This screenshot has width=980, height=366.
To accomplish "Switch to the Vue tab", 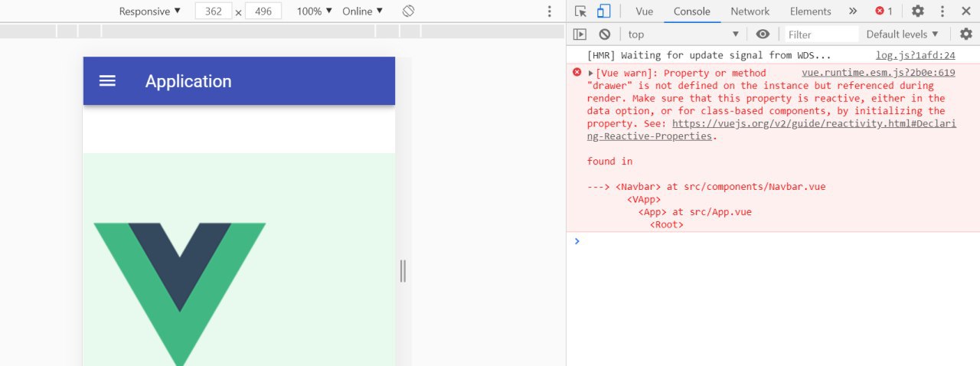I will [x=644, y=11].
